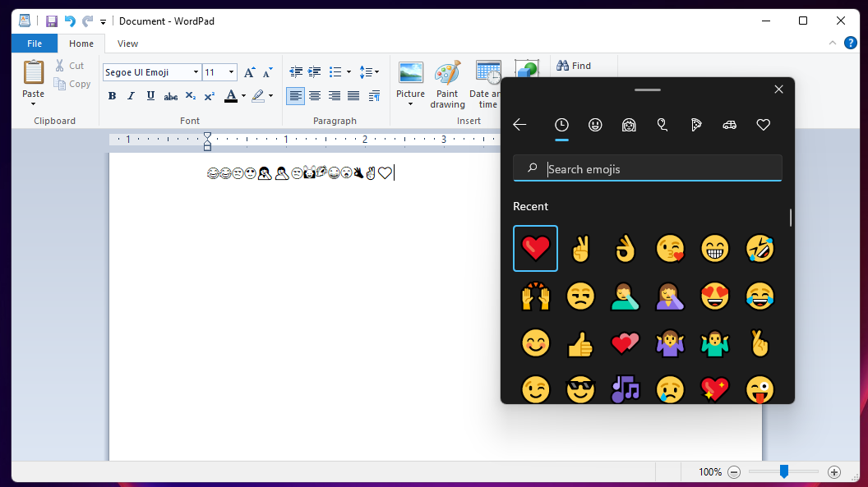The image size is (868, 487).
Task: Open the highlight color dropdown arrow
Action: coord(270,95)
